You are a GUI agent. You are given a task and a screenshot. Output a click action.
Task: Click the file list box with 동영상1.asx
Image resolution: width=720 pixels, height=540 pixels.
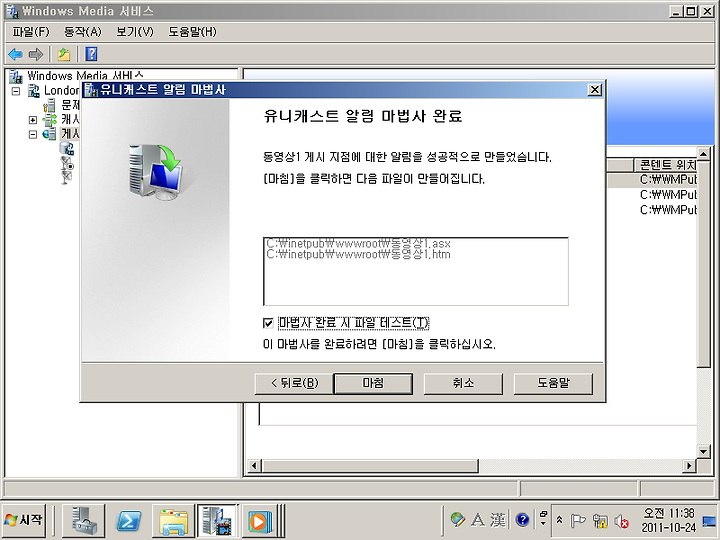416,271
